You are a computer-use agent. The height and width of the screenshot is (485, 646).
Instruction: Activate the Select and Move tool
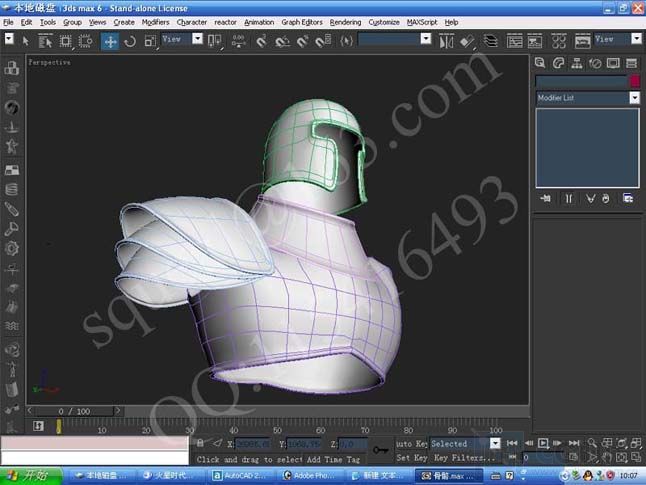(x=110, y=41)
